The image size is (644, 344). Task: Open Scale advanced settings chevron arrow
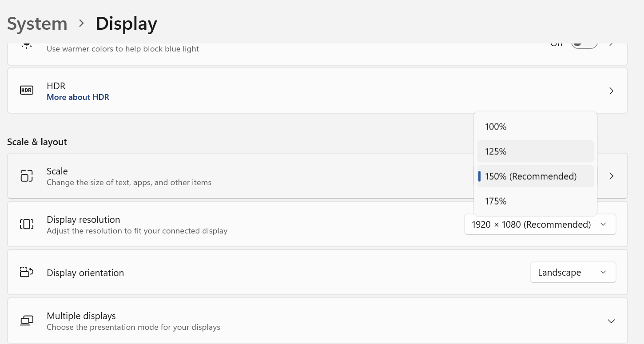[x=611, y=176]
